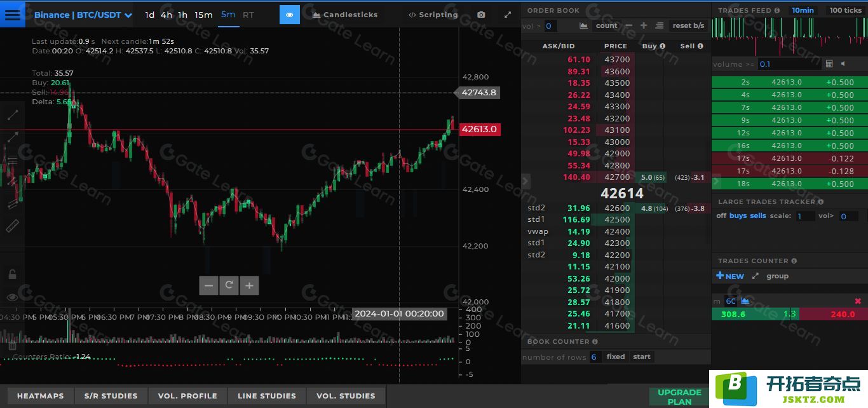Zoom in the chart with plus button
Viewport: 868px width, 408px height.
[249, 286]
